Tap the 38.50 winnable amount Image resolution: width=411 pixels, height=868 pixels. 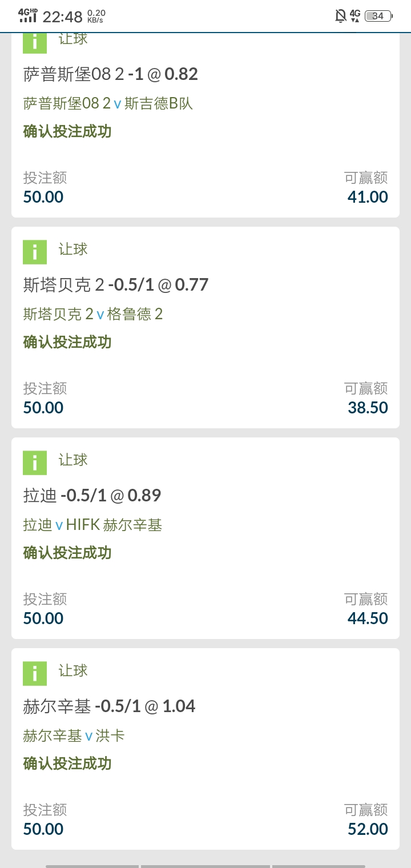368,407
